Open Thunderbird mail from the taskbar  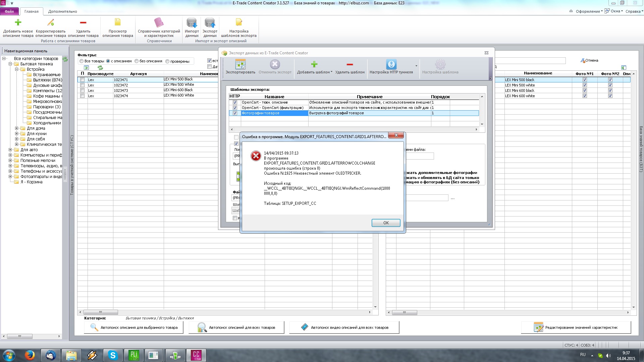(x=51, y=355)
